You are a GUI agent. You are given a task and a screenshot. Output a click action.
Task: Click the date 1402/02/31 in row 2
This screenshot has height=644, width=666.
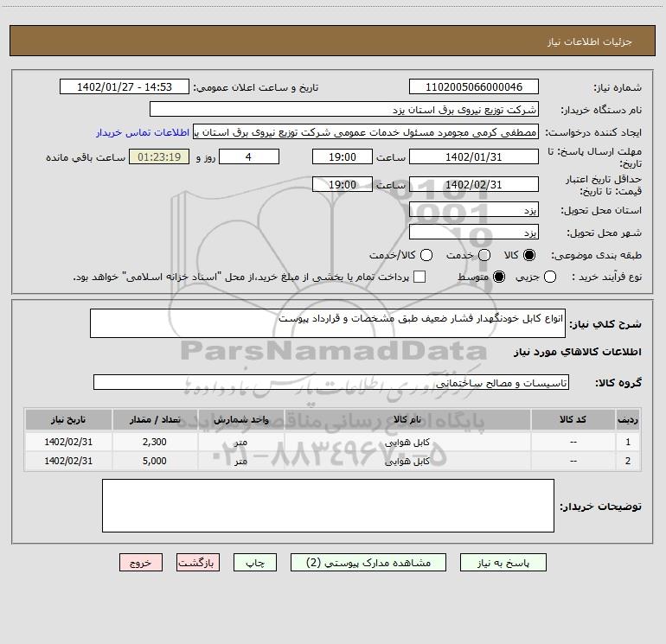click(68, 461)
